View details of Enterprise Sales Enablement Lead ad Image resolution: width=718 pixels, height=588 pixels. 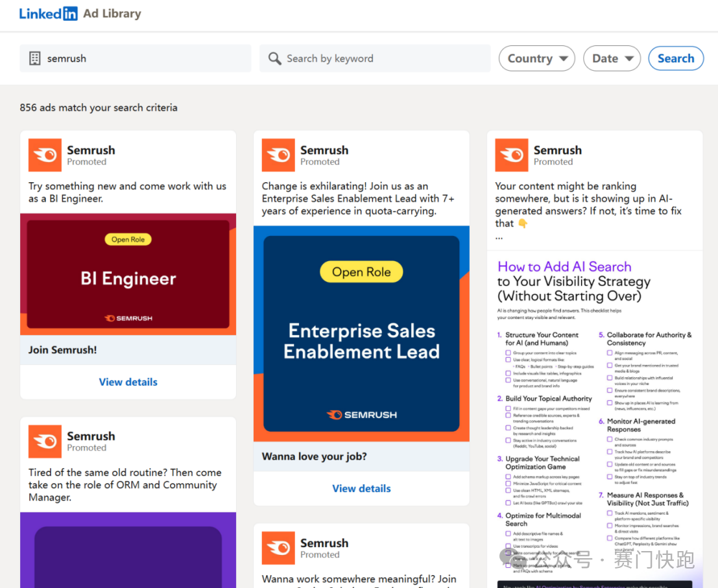[x=361, y=488]
